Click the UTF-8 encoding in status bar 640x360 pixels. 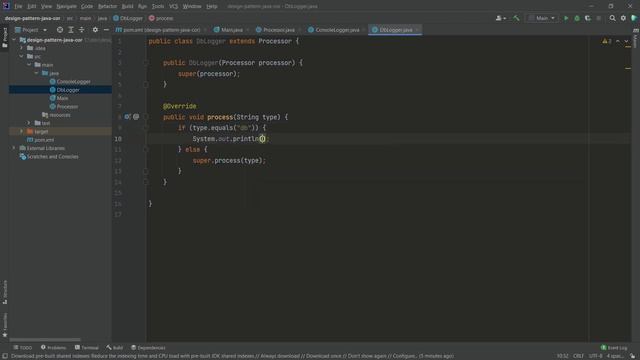(596, 356)
